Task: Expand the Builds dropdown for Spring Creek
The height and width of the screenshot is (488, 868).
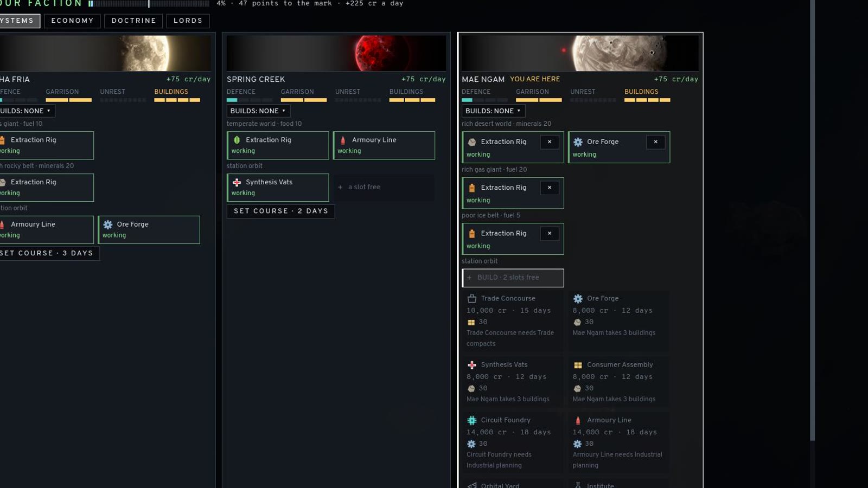Action: click(x=258, y=111)
